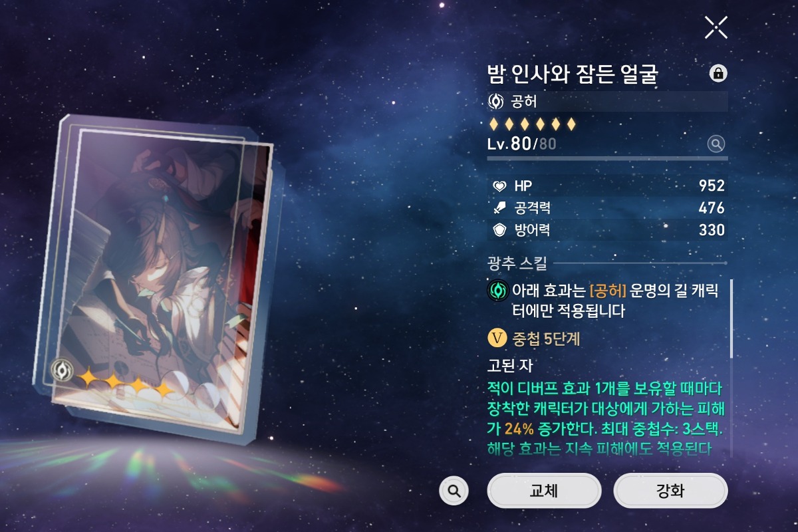Click the green path icon in 광추 스킬

pyautogui.click(x=497, y=291)
